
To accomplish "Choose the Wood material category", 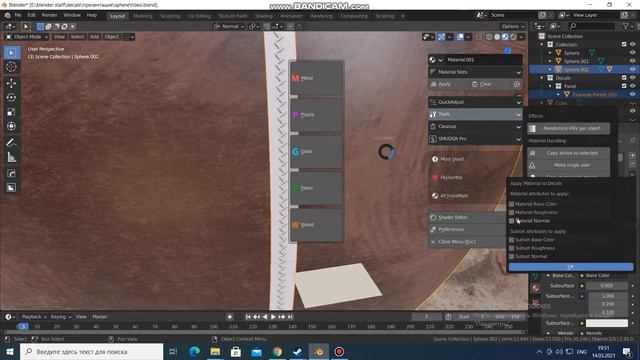I will (x=316, y=225).
